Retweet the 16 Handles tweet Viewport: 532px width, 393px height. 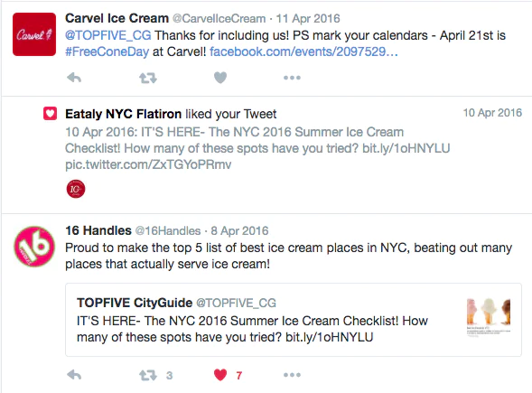(x=148, y=375)
